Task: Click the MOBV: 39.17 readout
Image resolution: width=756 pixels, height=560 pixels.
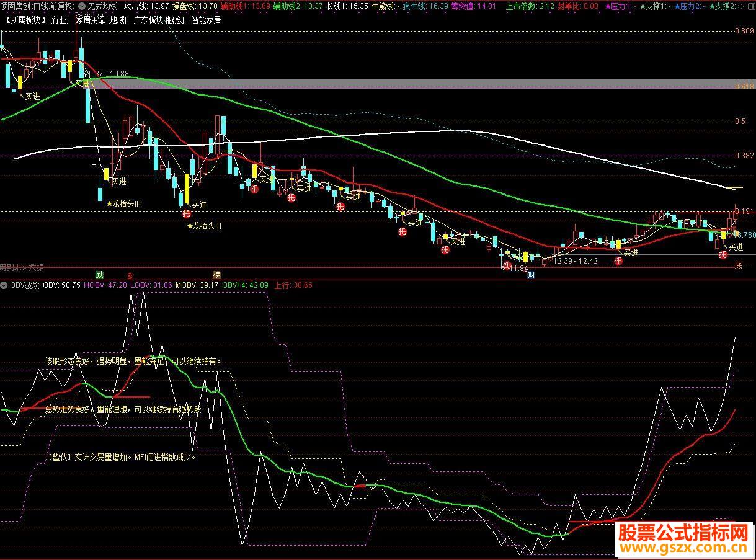Action: [197, 285]
